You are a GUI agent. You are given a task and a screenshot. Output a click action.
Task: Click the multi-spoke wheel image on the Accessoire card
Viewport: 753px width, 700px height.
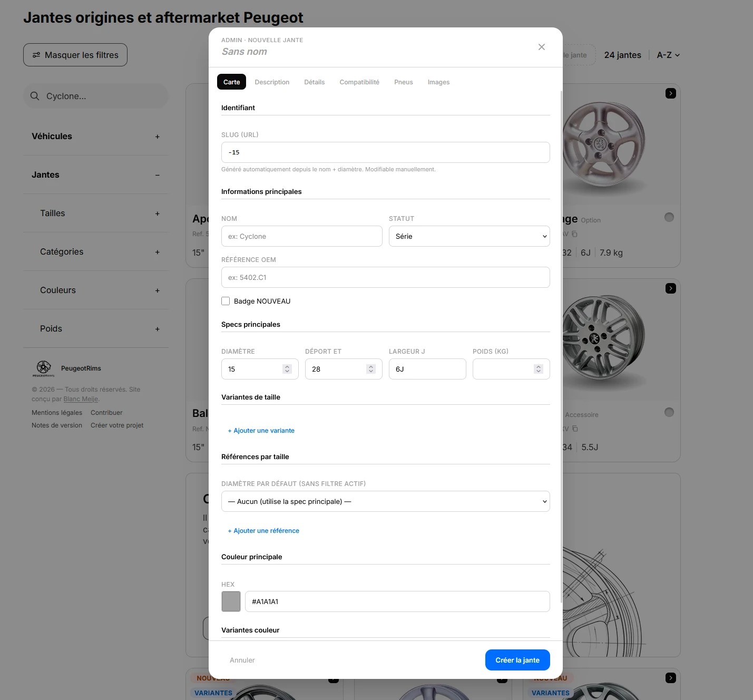[x=604, y=337]
